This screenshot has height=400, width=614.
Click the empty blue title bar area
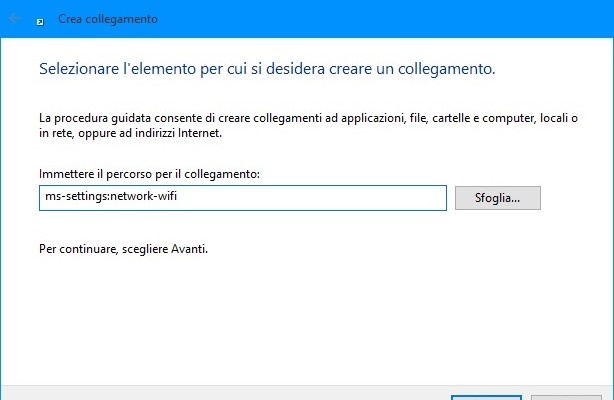[x=400, y=19]
